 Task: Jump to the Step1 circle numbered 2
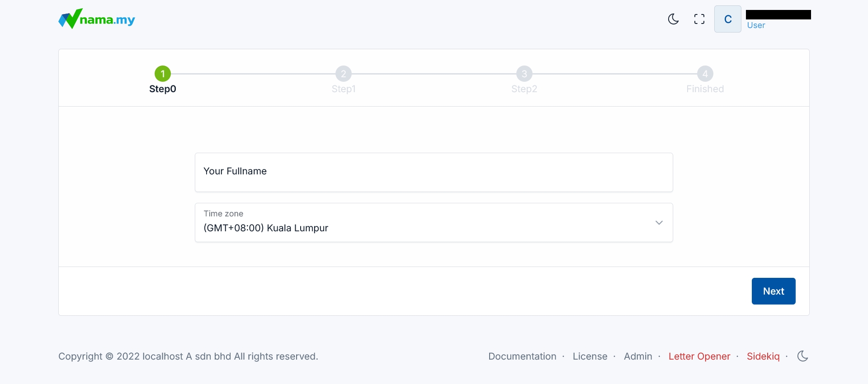click(344, 74)
